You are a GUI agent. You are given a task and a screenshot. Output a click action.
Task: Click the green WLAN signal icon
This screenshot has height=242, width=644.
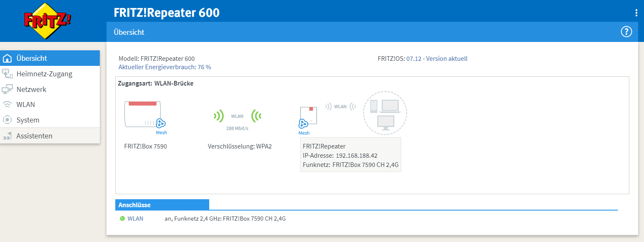(x=237, y=116)
